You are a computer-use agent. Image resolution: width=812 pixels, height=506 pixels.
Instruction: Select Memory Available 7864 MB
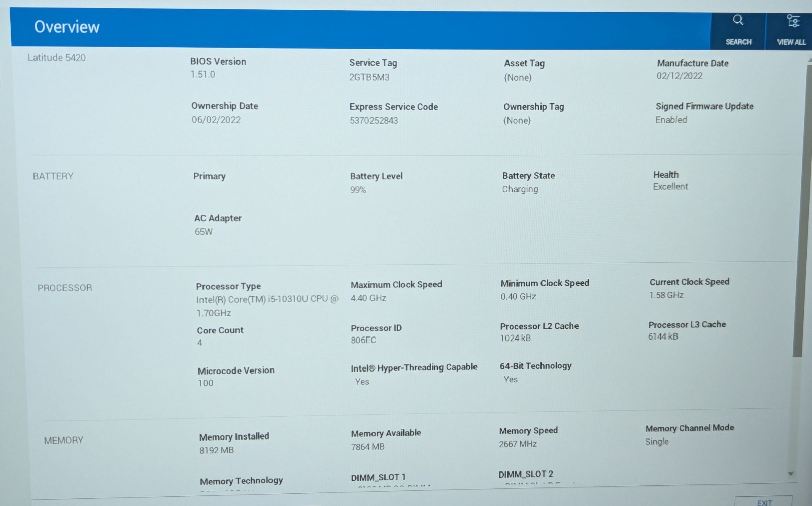(367, 447)
